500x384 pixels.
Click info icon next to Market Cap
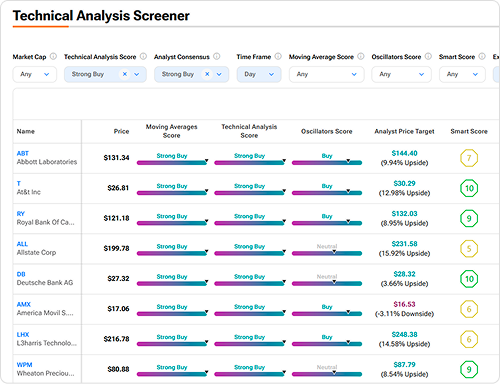click(53, 56)
